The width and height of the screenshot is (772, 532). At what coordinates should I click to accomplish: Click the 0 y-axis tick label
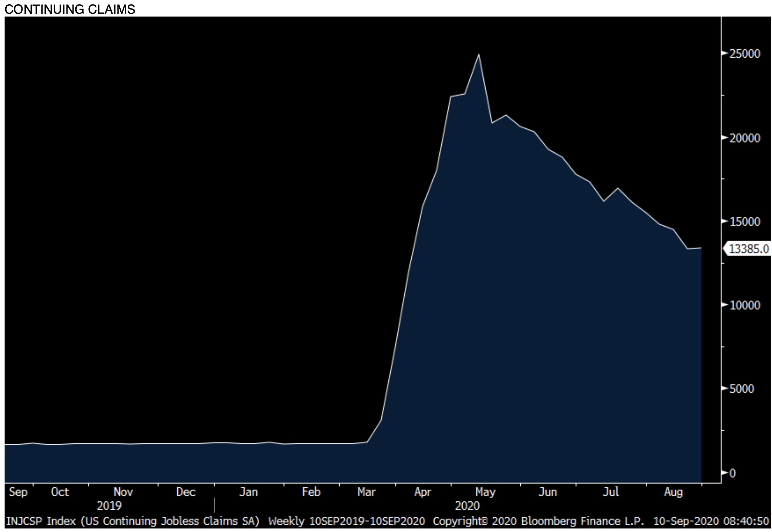point(733,474)
